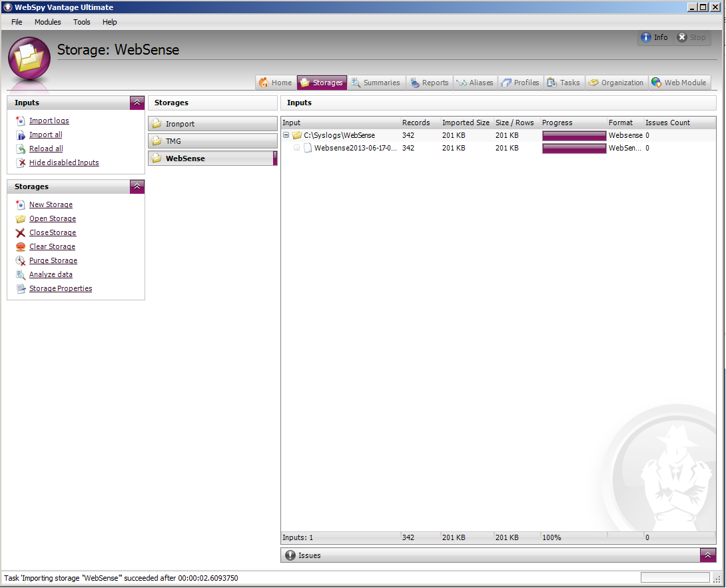Click the large Storage logo icon

coord(29,59)
